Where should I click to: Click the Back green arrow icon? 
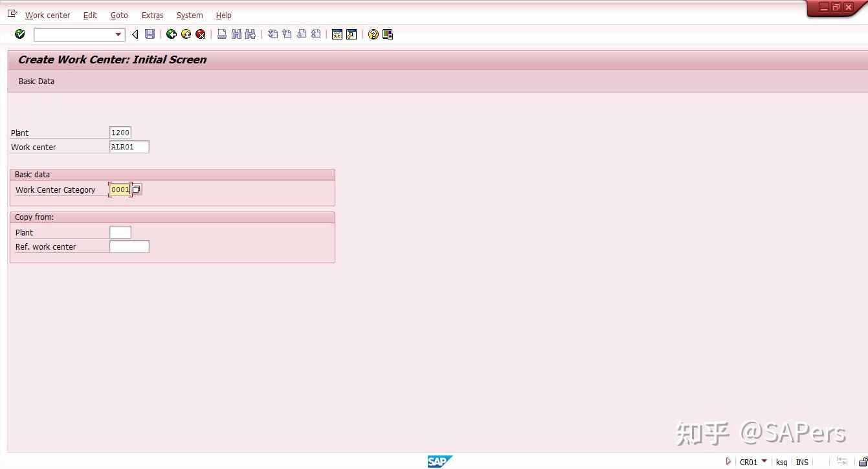click(172, 34)
